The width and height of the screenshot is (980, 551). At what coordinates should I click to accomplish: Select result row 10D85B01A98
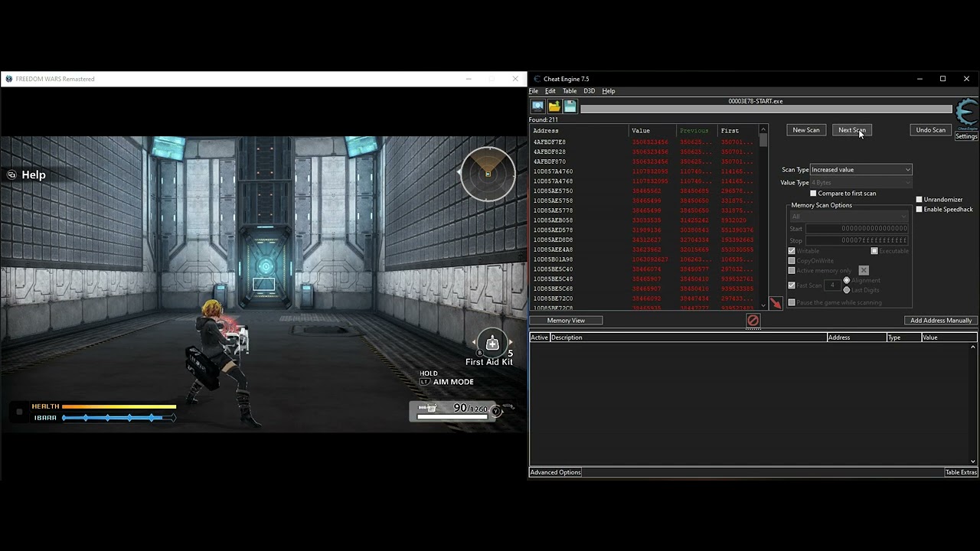644,259
